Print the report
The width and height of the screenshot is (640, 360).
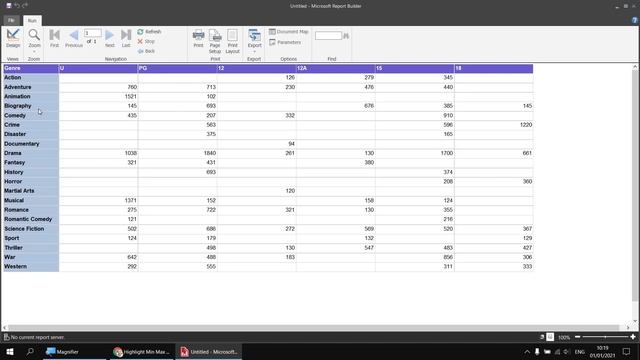point(198,38)
